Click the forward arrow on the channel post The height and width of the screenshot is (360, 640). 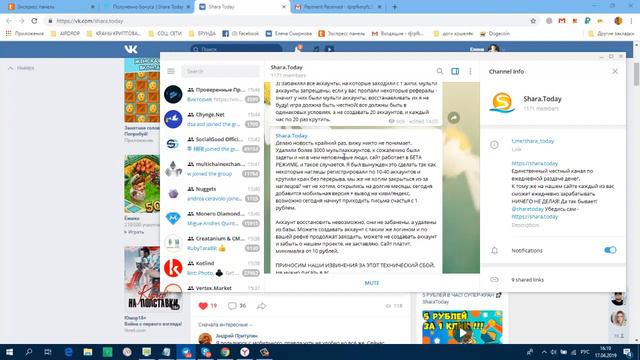pos(453,118)
